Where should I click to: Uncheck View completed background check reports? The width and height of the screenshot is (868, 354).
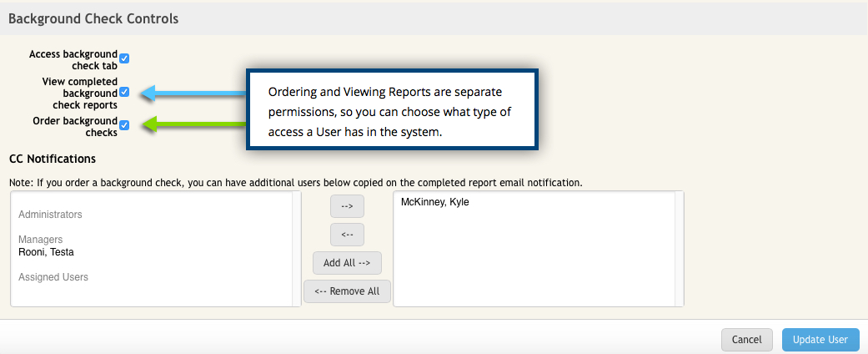[x=124, y=93]
